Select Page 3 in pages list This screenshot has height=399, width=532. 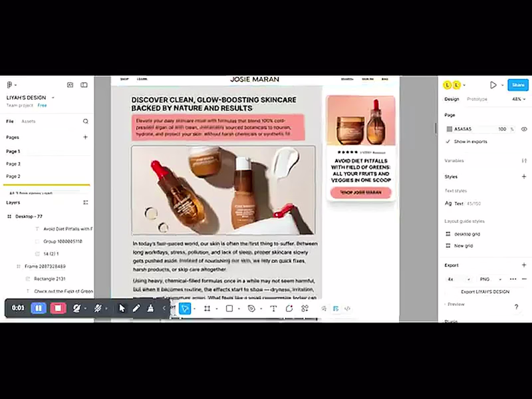pos(13,164)
